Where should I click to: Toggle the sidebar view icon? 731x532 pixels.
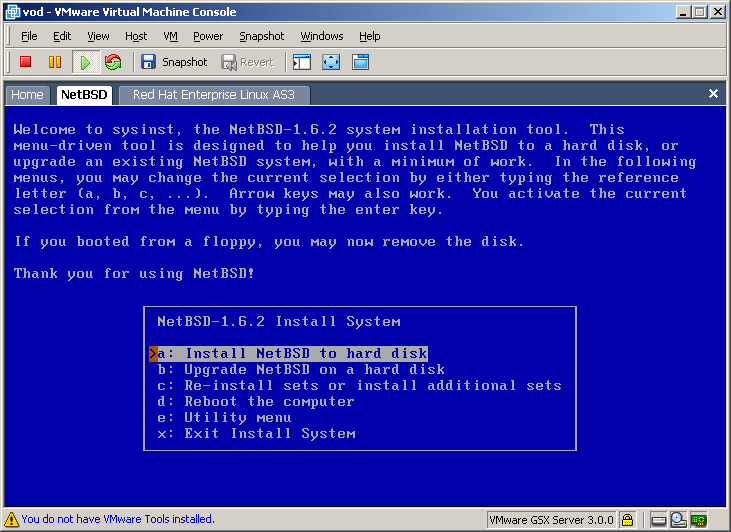point(302,62)
